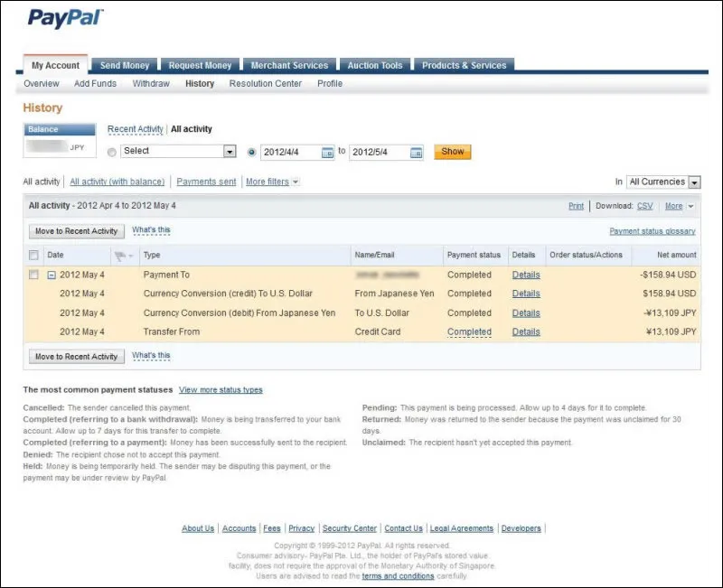Click Payments sent filter link

coord(206,182)
